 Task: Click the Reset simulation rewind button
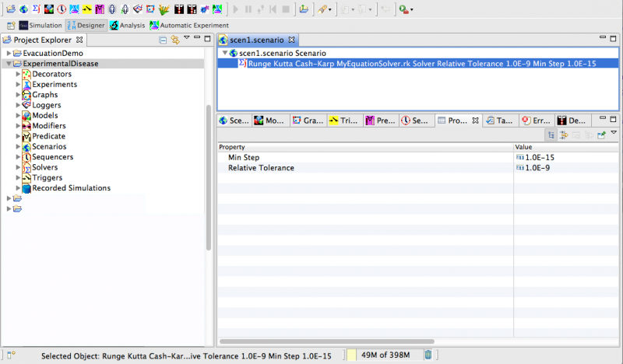(x=273, y=9)
